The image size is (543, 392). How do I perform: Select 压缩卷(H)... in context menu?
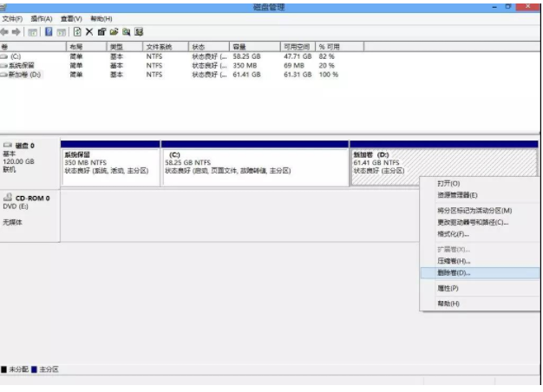pos(454,260)
